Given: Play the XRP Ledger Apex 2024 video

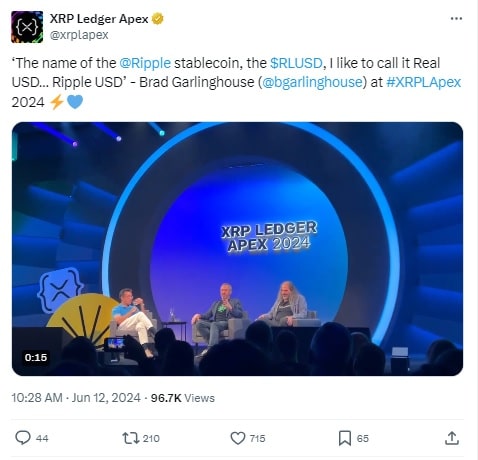Looking at the screenshot, I should (x=237, y=249).
